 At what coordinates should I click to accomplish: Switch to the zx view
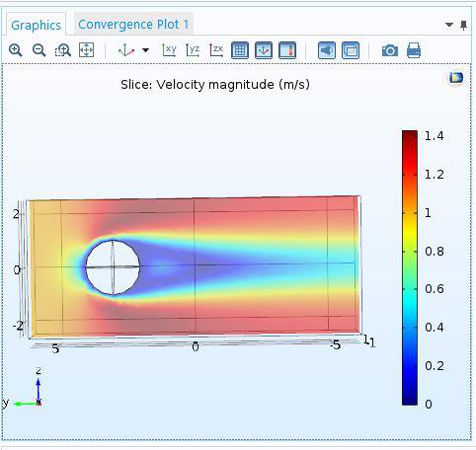tap(216, 50)
